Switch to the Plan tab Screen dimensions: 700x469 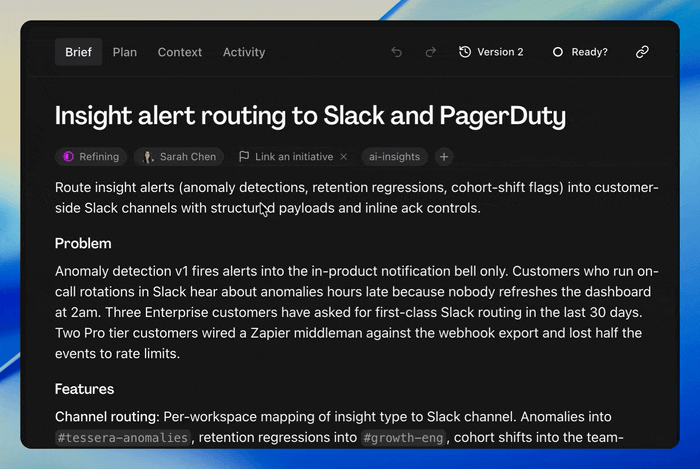[x=125, y=52]
